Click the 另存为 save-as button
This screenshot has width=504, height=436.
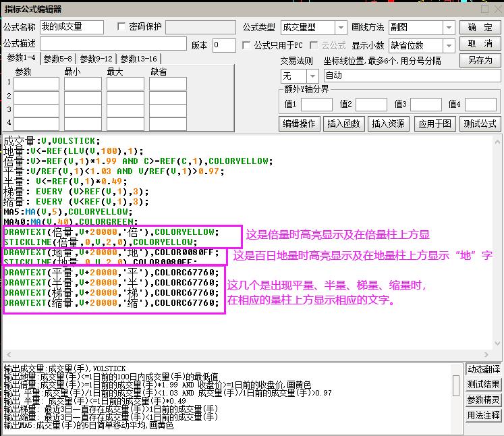pos(480,60)
